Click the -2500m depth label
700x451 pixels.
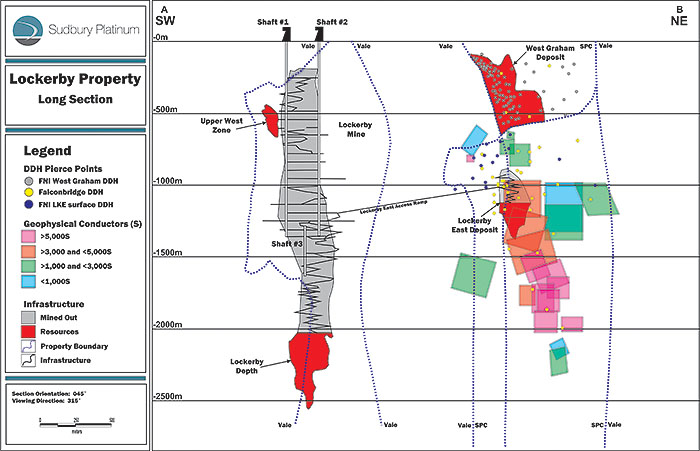pos(168,397)
